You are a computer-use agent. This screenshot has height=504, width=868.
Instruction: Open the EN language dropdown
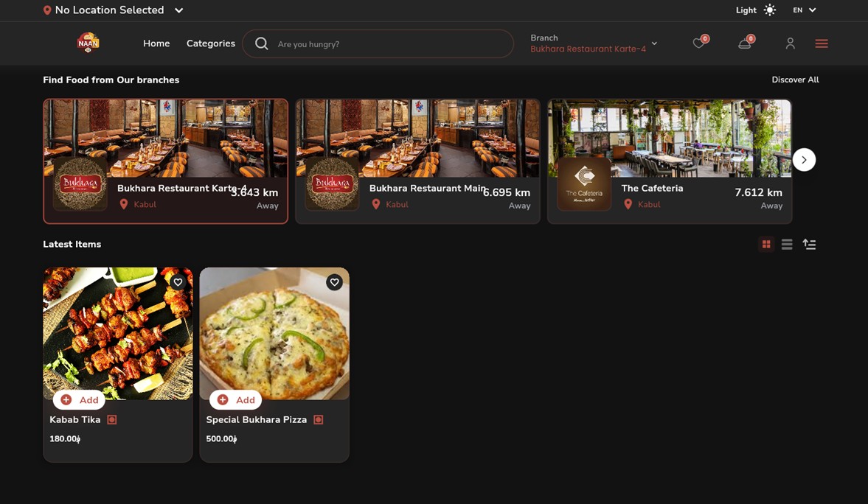tap(805, 10)
